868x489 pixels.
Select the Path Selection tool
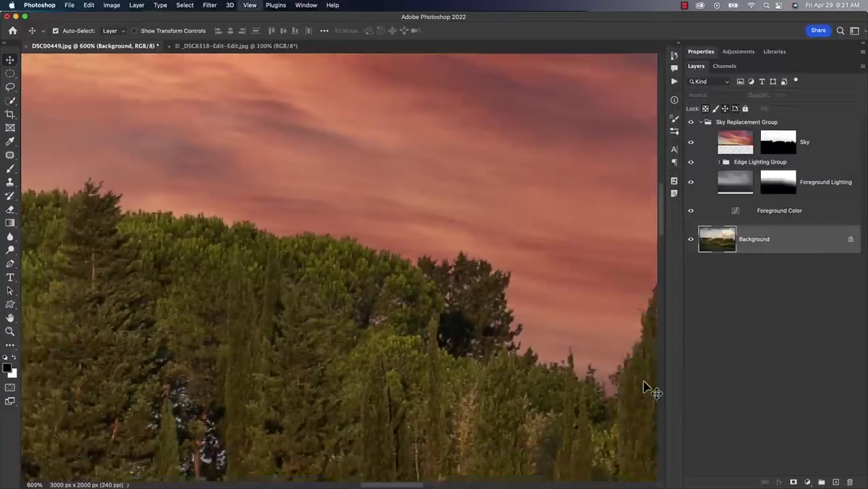coord(10,291)
